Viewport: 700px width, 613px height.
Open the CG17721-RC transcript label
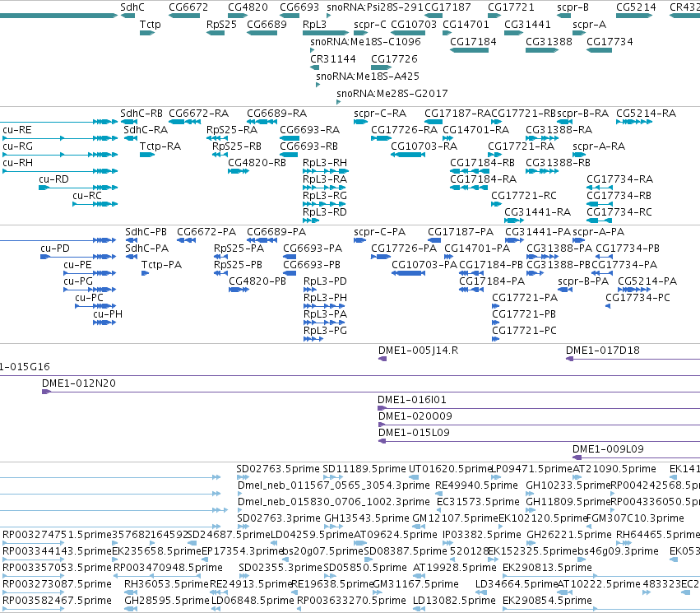pyautogui.click(x=524, y=196)
